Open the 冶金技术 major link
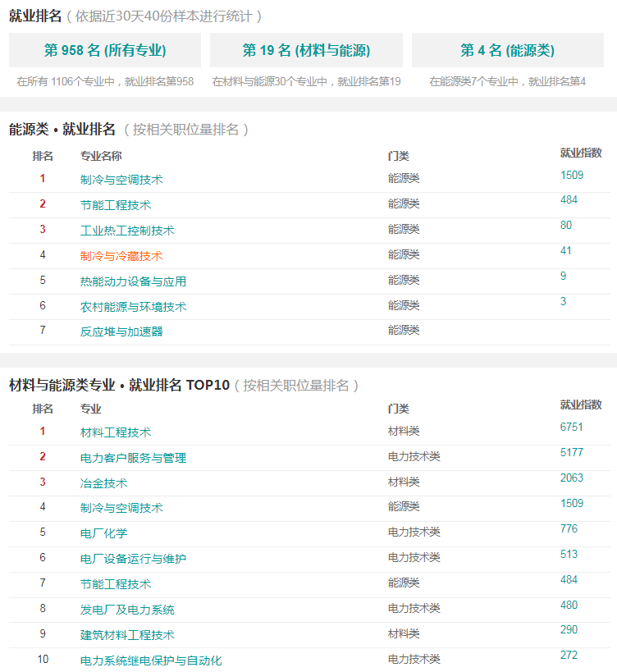Image resolution: width=617 pixels, height=672 pixels. click(x=103, y=483)
